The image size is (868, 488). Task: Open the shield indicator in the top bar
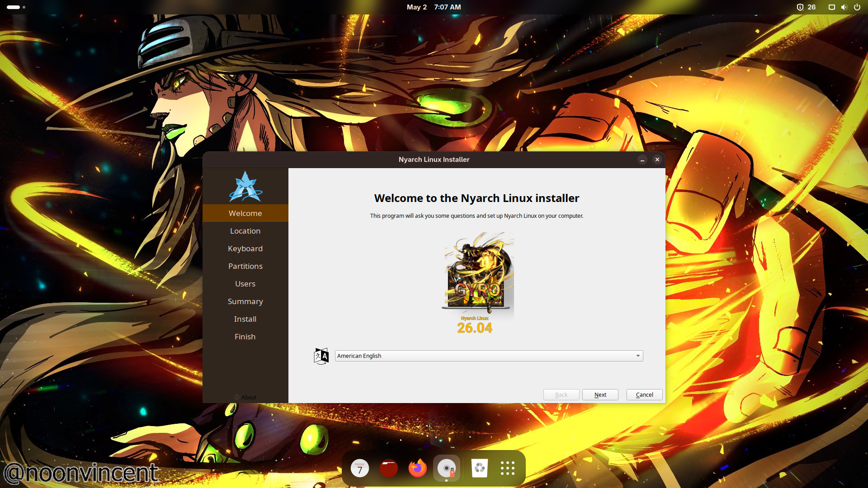coord(800,7)
